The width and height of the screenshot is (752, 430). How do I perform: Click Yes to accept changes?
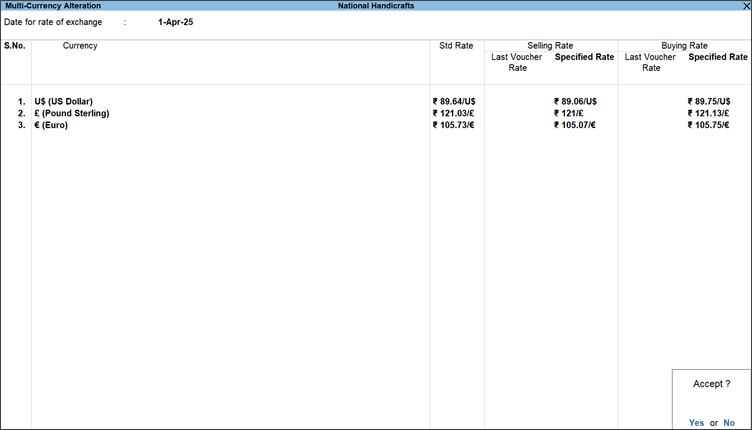[x=696, y=423]
